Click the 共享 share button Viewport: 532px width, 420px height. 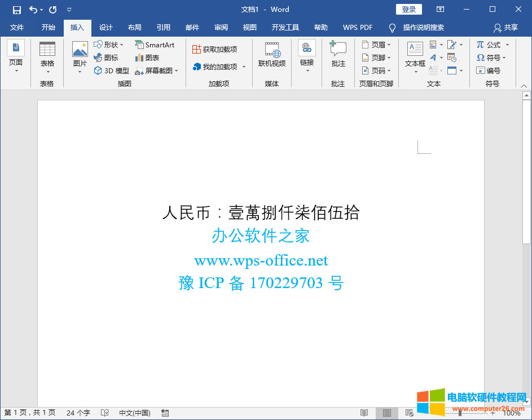(x=506, y=28)
